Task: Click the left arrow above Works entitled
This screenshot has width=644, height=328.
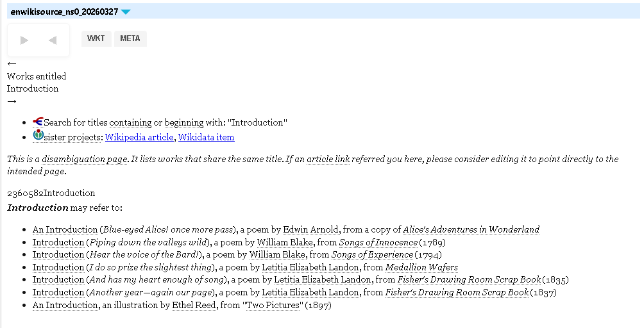Action: coord(12,63)
